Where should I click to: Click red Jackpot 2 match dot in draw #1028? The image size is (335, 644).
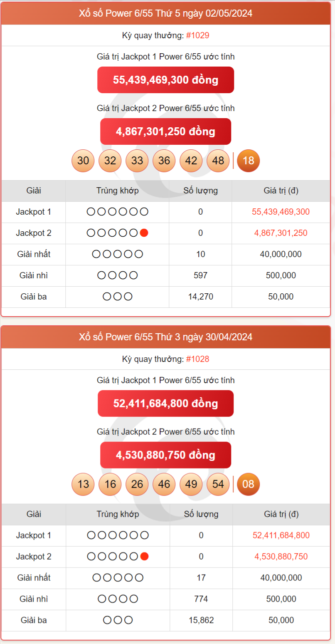pyautogui.click(x=145, y=557)
